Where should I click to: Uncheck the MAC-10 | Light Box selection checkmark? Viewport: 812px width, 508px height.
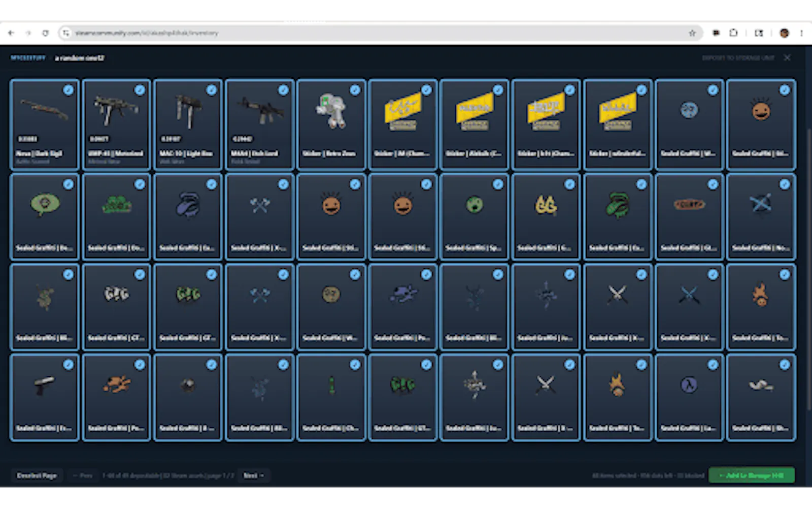(x=212, y=90)
